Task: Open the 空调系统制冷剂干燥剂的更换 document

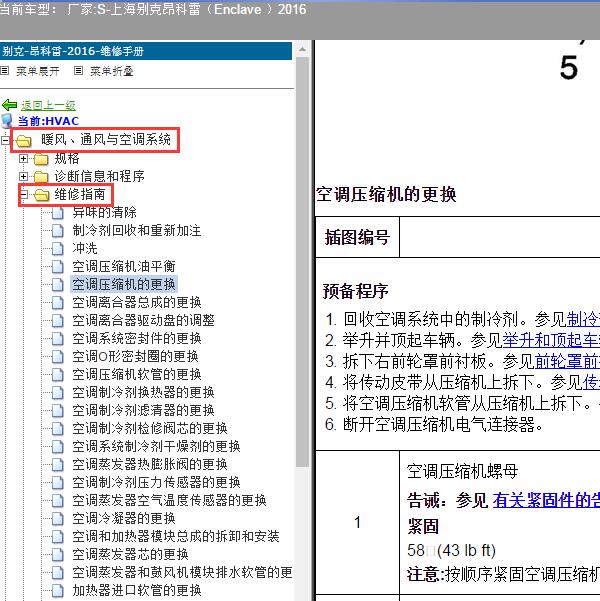Action: (156, 446)
